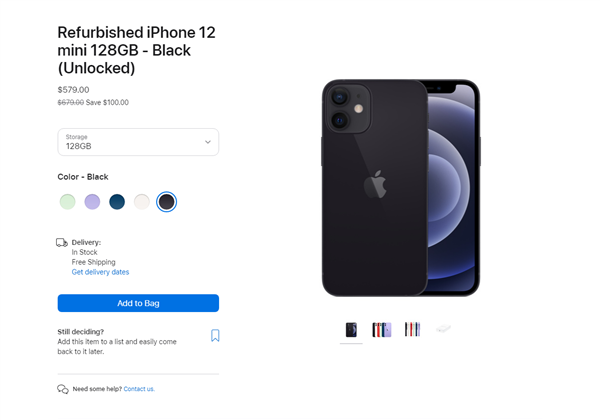
Task: Click the main black iPhone product image
Action: click(401, 188)
